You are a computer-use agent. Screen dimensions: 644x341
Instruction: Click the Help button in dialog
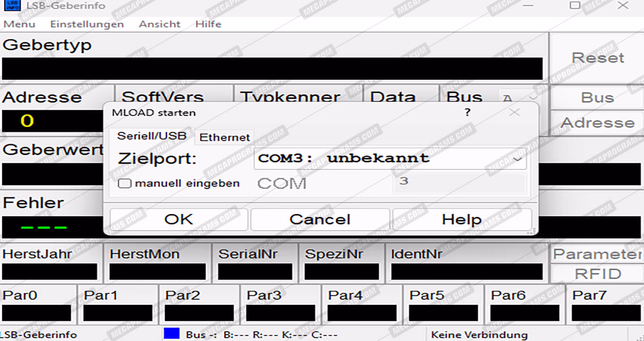click(462, 219)
